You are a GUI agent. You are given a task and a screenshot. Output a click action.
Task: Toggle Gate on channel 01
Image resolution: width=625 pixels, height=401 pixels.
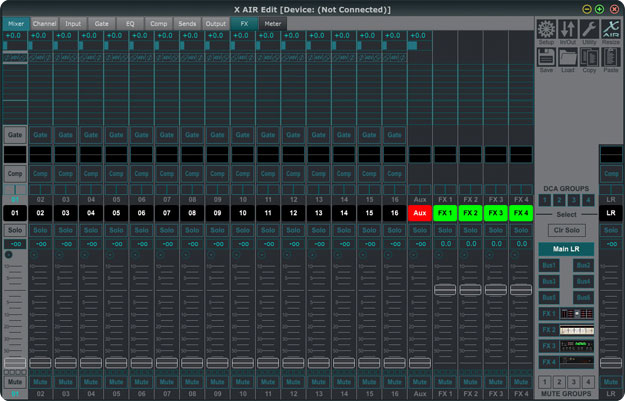[15, 135]
